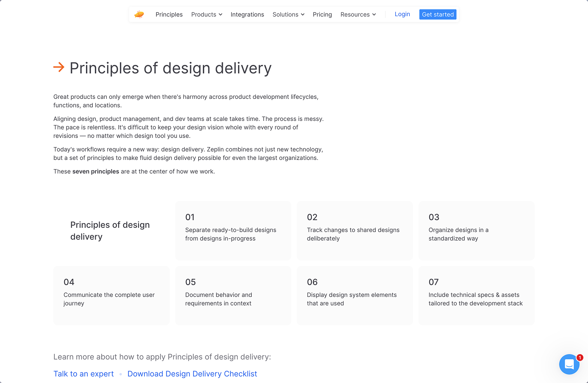
Task: Click the Login link
Action: pyautogui.click(x=402, y=14)
